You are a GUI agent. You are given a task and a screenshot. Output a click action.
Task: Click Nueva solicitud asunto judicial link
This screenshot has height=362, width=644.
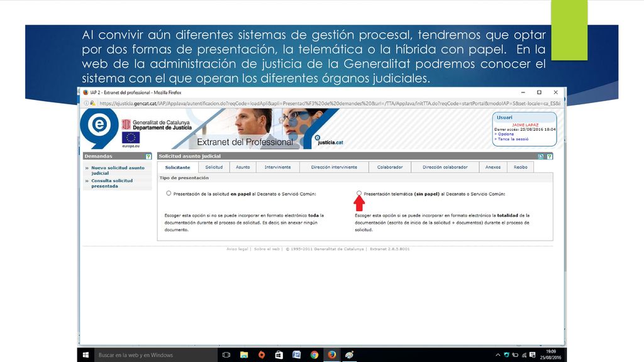click(118, 170)
